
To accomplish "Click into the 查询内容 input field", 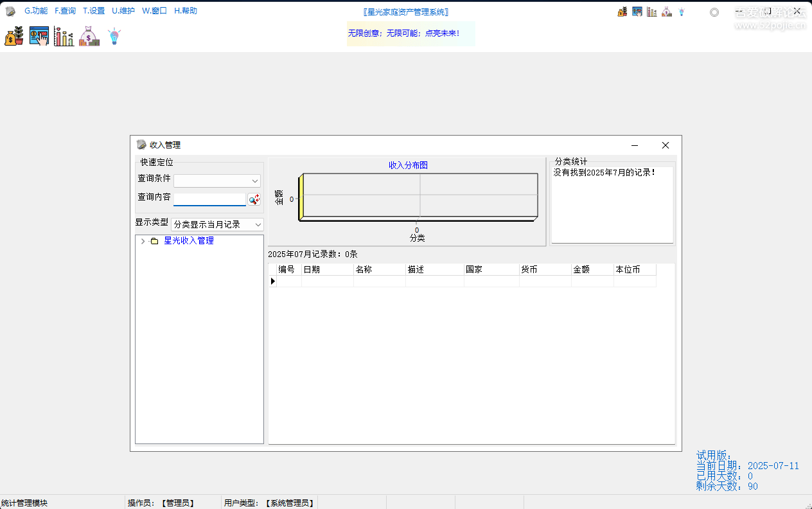I will pyautogui.click(x=209, y=199).
